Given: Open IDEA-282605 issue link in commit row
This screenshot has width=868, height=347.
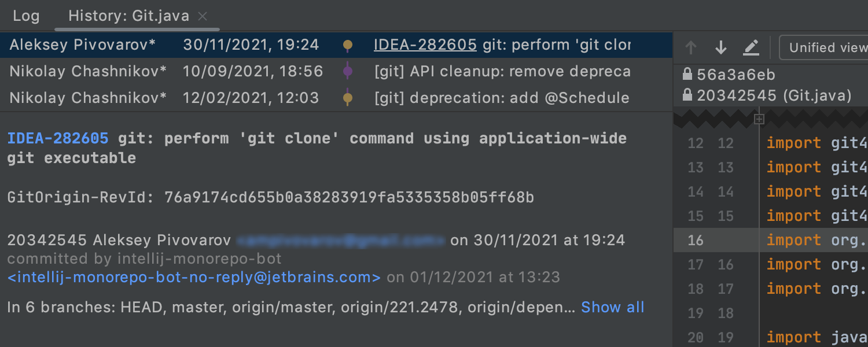Looking at the screenshot, I should click(425, 45).
